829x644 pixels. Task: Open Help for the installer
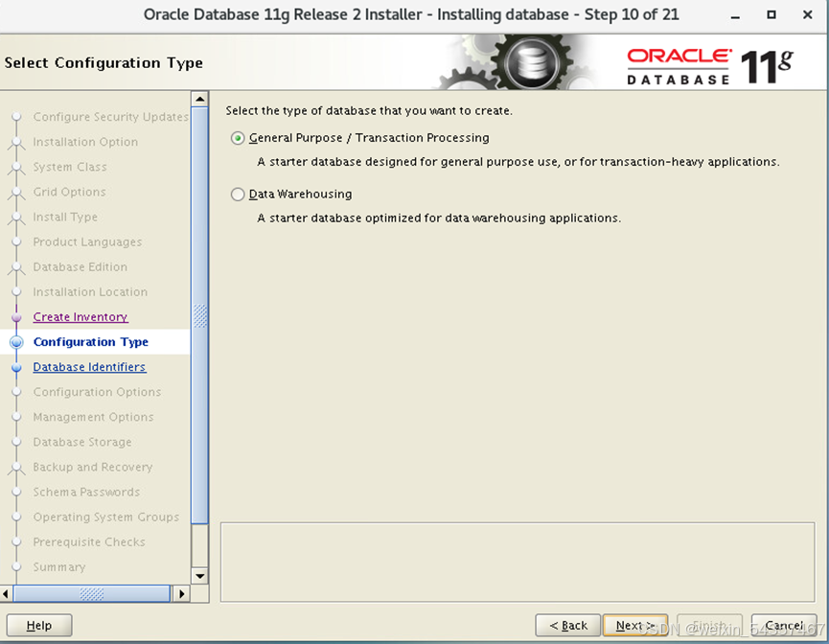(x=39, y=626)
